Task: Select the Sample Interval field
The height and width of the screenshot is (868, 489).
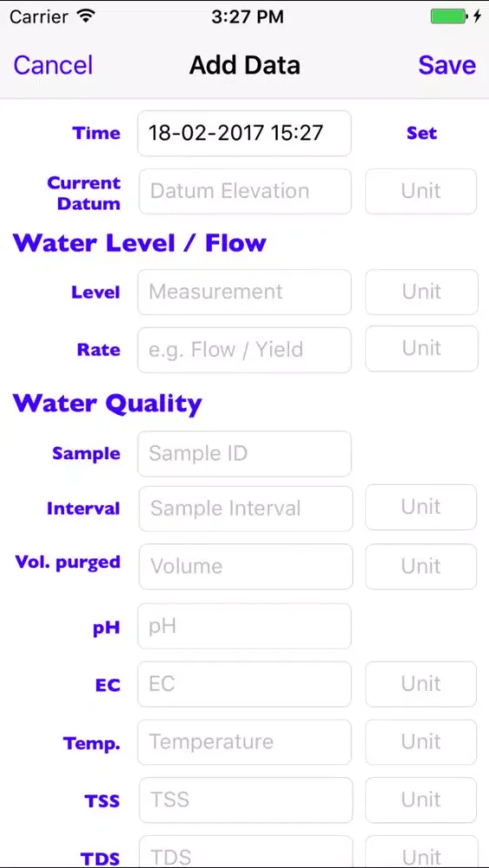Action: (x=245, y=508)
